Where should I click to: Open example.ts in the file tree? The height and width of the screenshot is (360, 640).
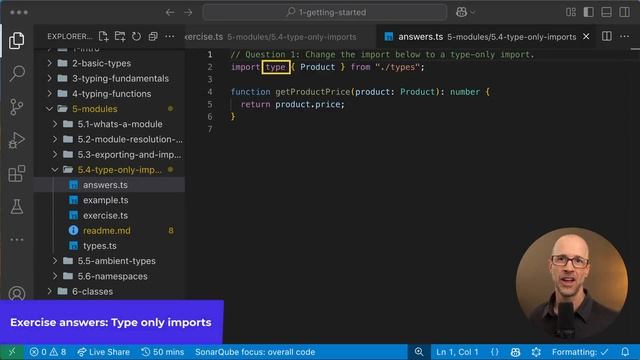pos(109,200)
